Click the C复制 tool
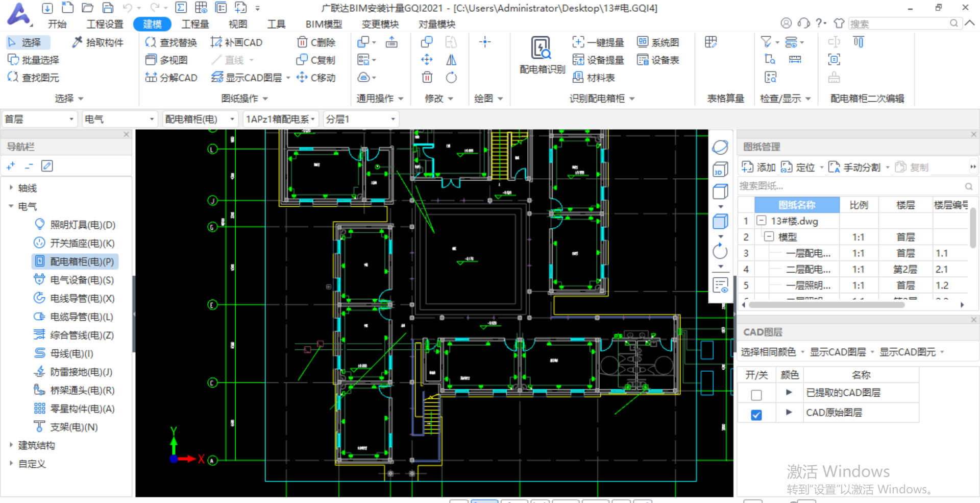Viewport: 980px width, 503px height. (316, 60)
